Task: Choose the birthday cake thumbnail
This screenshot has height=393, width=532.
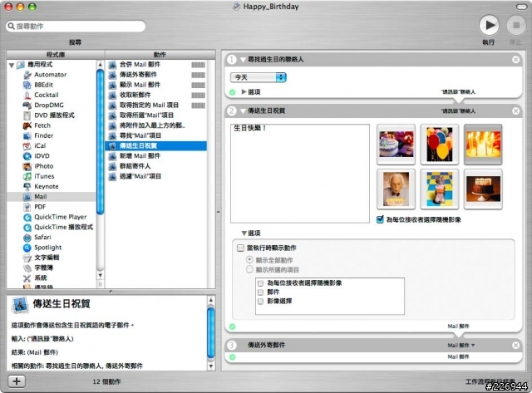Action: click(x=396, y=145)
